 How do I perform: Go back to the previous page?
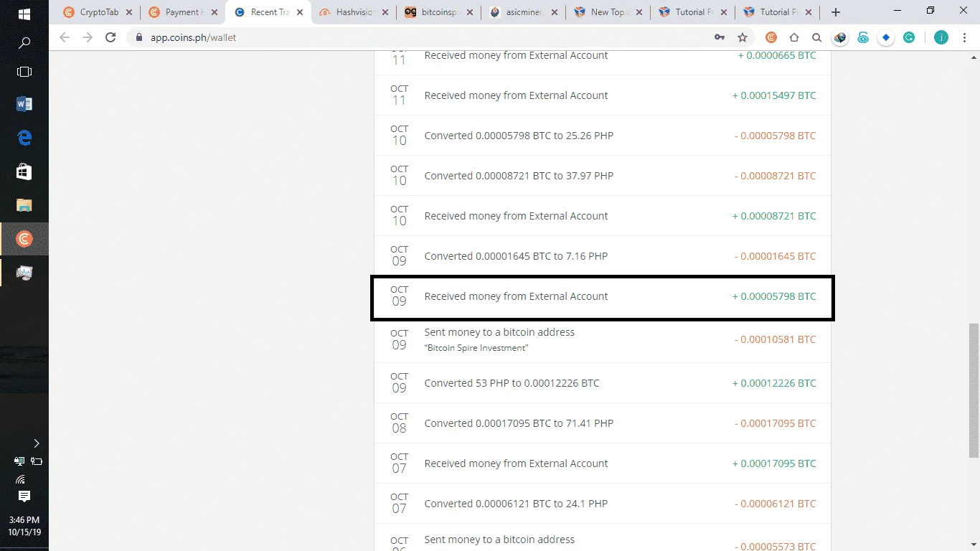pyautogui.click(x=65, y=37)
